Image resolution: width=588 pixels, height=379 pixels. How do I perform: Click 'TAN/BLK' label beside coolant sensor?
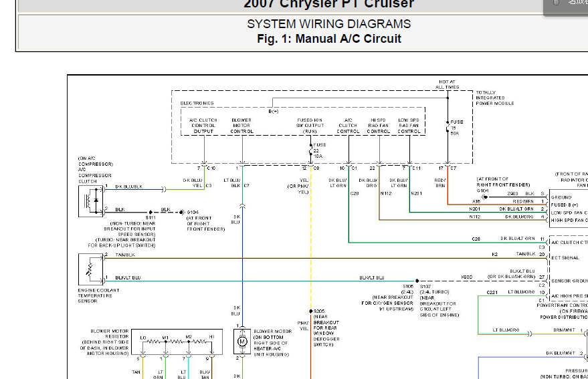click(125, 255)
